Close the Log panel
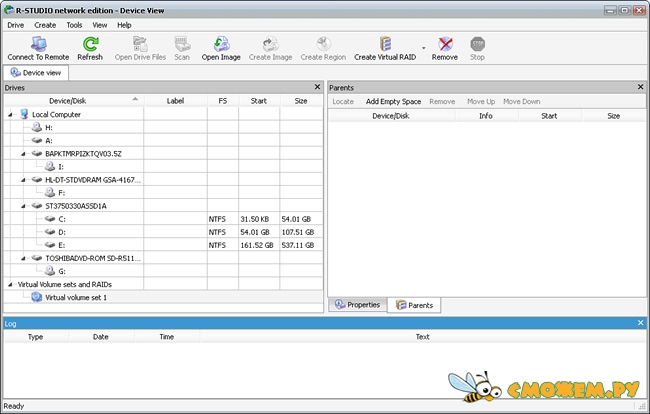This screenshot has height=414, width=650. click(x=640, y=322)
